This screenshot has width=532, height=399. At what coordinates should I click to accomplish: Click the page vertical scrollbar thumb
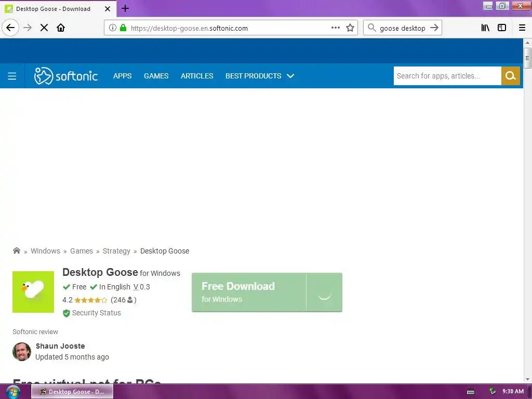coord(527,58)
